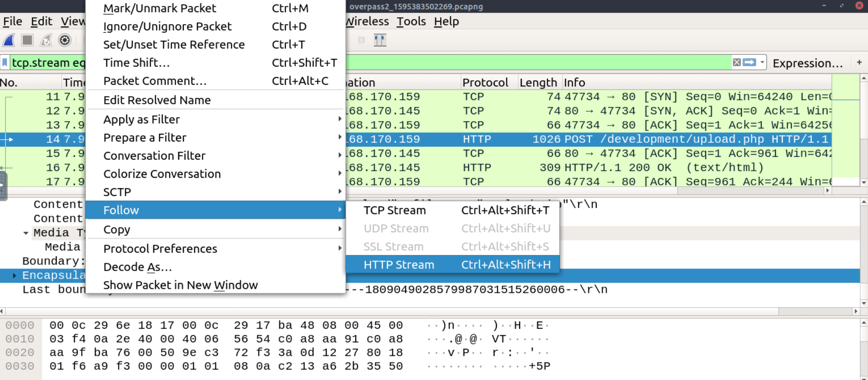This screenshot has height=380, width=868.
Task: Click the filter bookmark icon
Action: coord(5,63)
